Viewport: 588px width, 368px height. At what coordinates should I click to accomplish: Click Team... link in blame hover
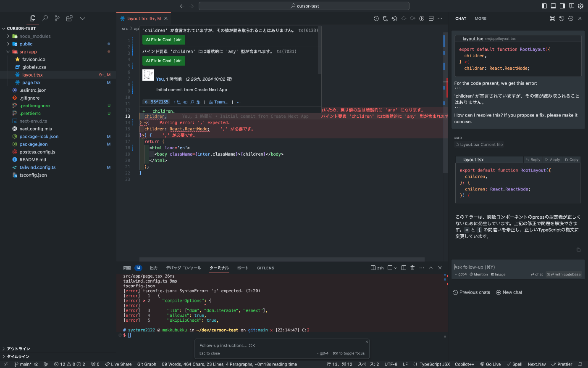(x=219, y=102)
